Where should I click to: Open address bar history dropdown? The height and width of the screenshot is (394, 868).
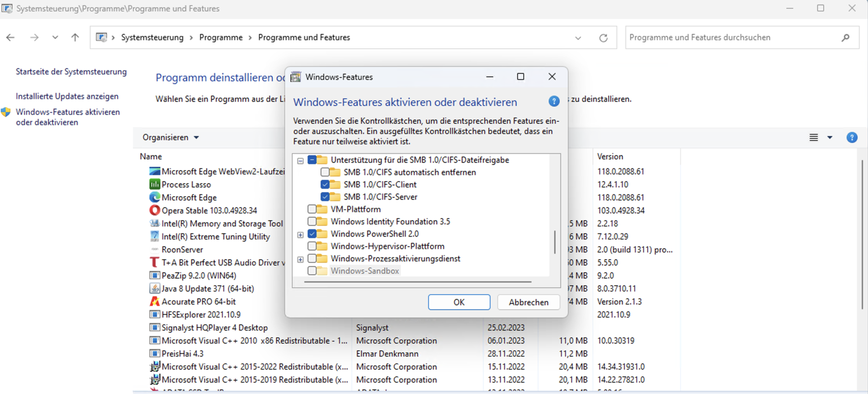pyautogui.click(x=578, y=38)
